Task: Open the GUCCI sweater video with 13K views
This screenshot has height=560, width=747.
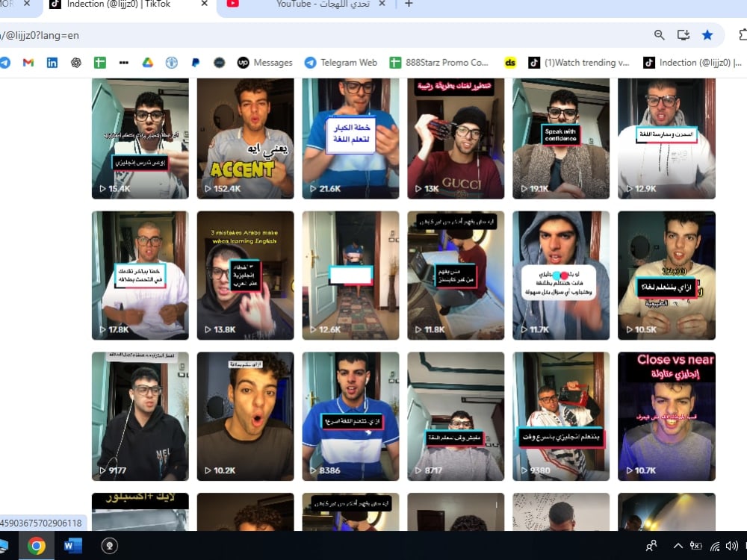Action: (x=456, y=139)
